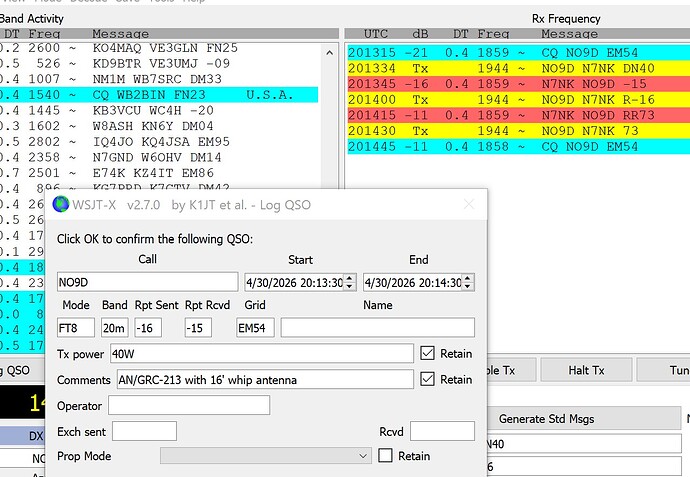690x477 pixels.
Task: Click the empty Name field
Action: pyautogui.click(x=378, y=328)
